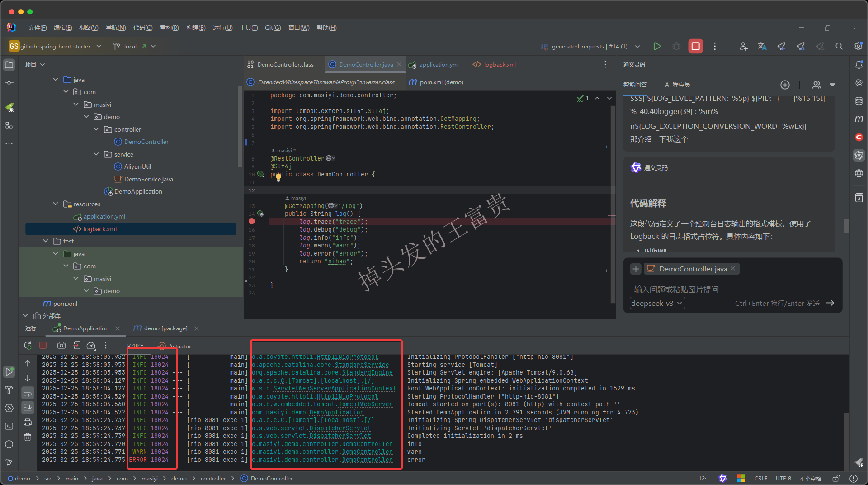
Task: Click add collaborator user icon in toolbar
Action: pyautogui.click(x=743, y=46)
